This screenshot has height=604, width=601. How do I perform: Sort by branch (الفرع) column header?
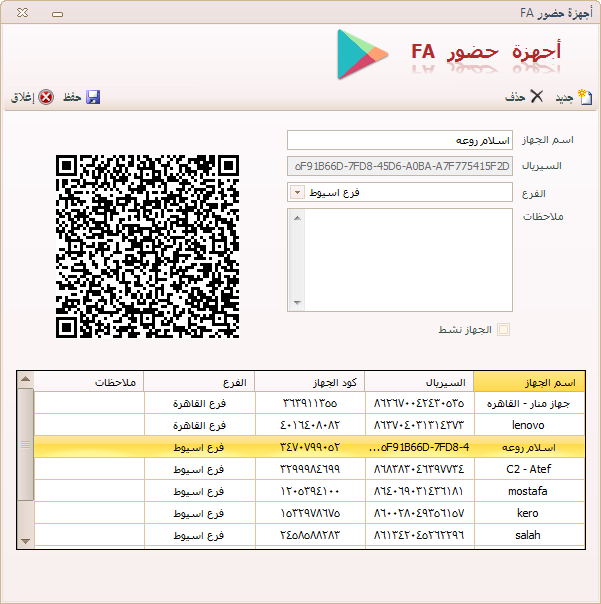pyautogui.click(x=199, y=382)
